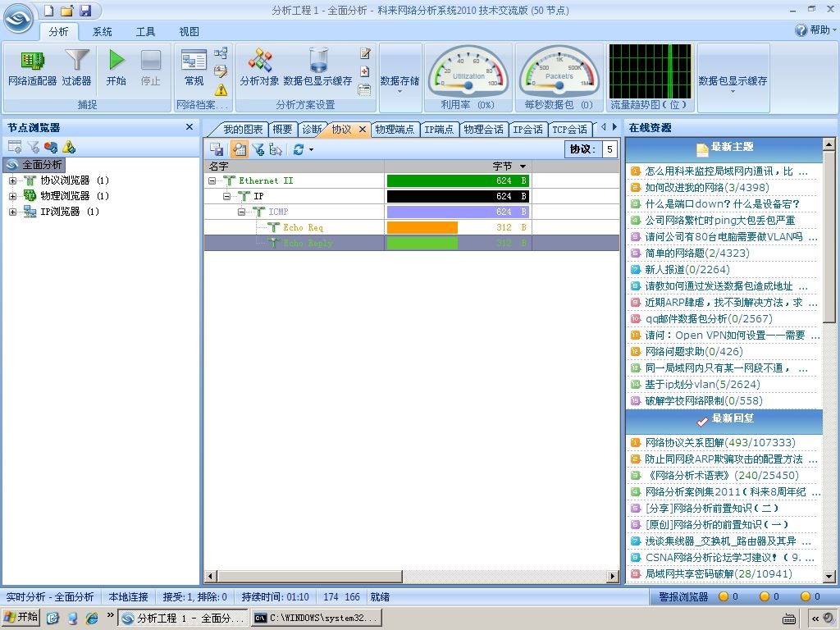This screenshot has width=840, height=630.
Task: Expand 协议浏览器 tree node
Action: click(13, 180)
